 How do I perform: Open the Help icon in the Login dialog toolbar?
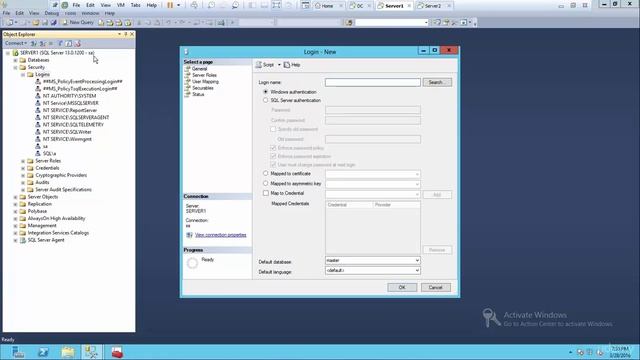pos(287,65)
